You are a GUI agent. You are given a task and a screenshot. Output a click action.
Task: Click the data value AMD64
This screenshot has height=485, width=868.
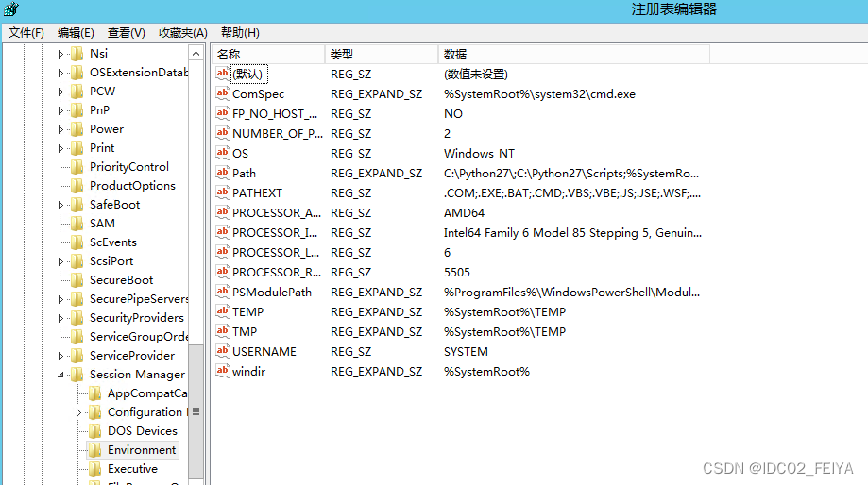click(x=464, y=213)
